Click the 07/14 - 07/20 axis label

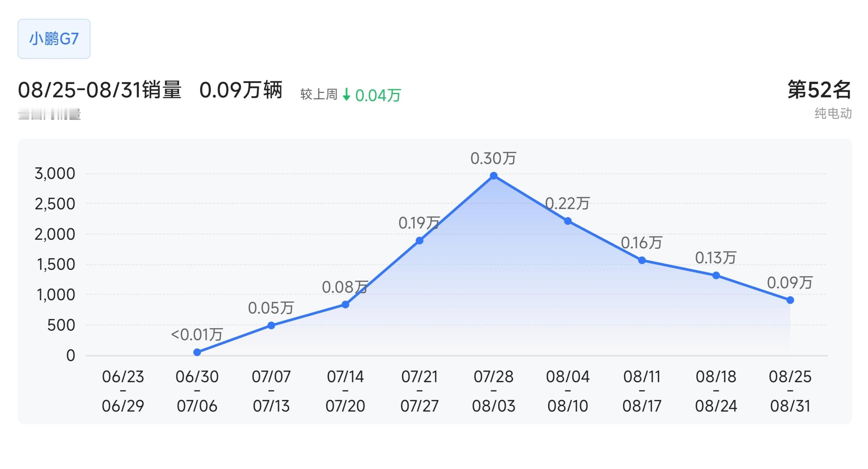tap(345, 391)
